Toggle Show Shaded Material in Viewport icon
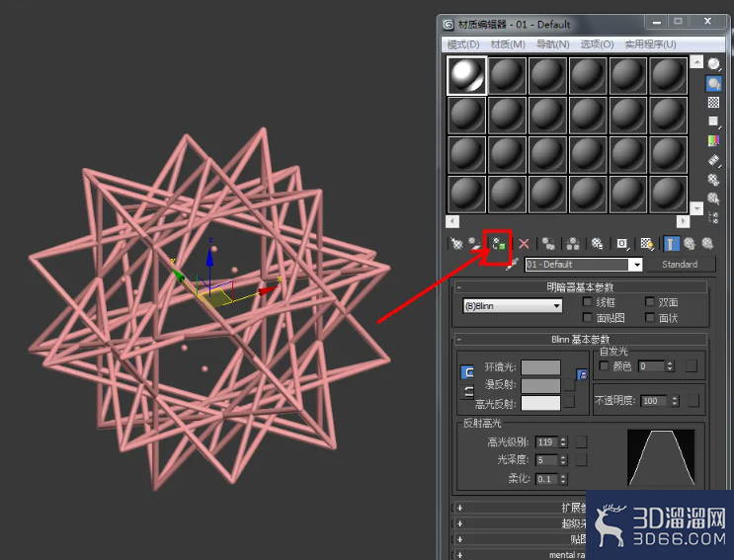This screenshot has width=734, height=560. coord(647,244)
